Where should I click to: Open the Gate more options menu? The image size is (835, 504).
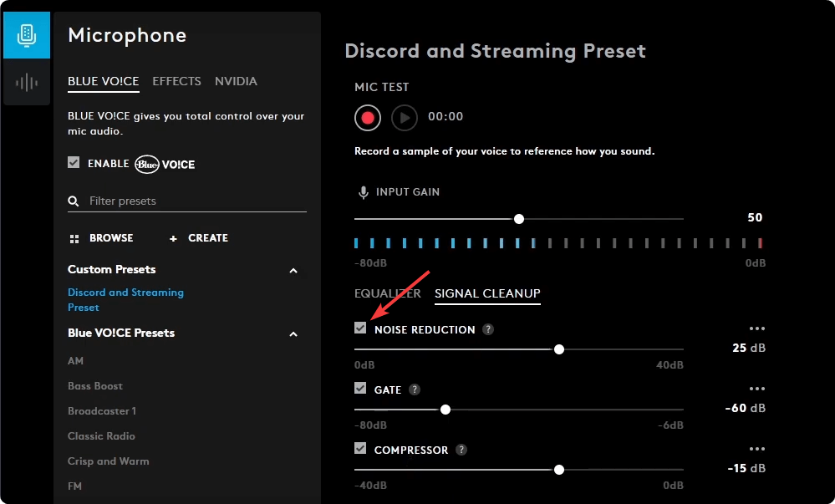(x=756, y=389)
